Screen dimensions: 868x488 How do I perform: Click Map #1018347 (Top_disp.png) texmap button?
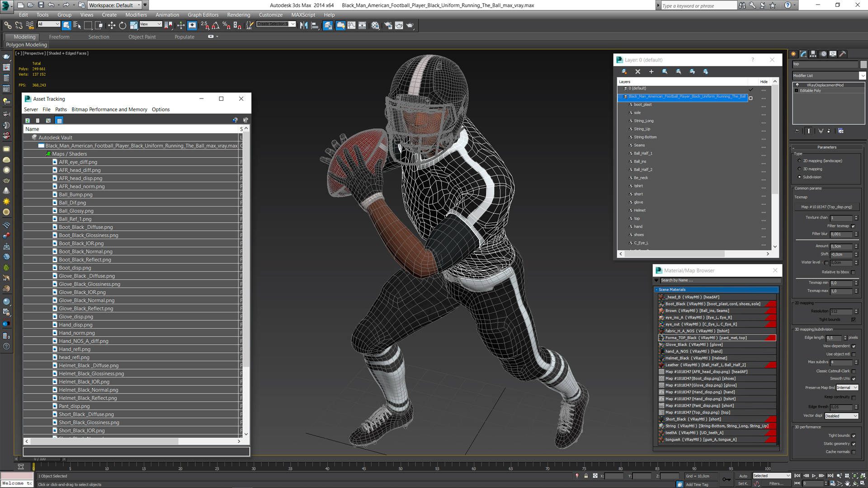[x=826, y=207]
